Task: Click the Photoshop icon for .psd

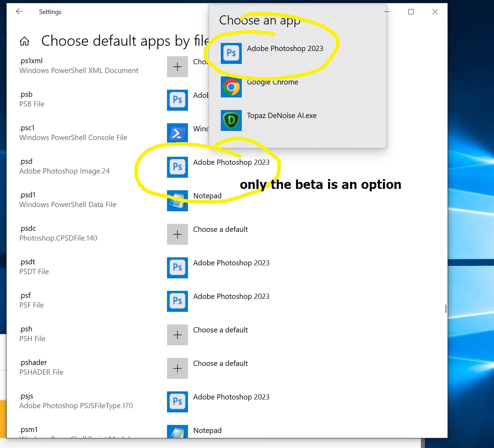Action: [177, 167]
